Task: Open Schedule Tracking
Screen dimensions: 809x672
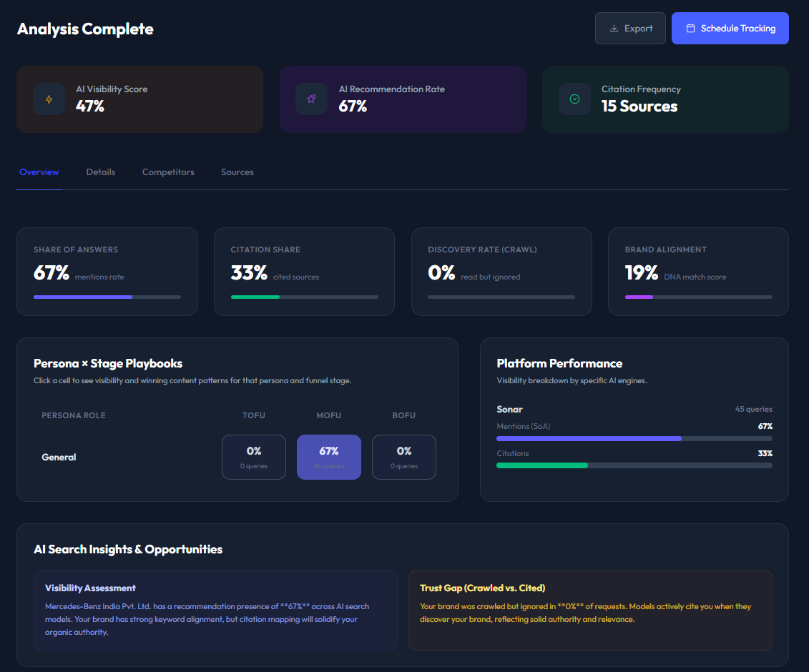Action: (730, 29)
